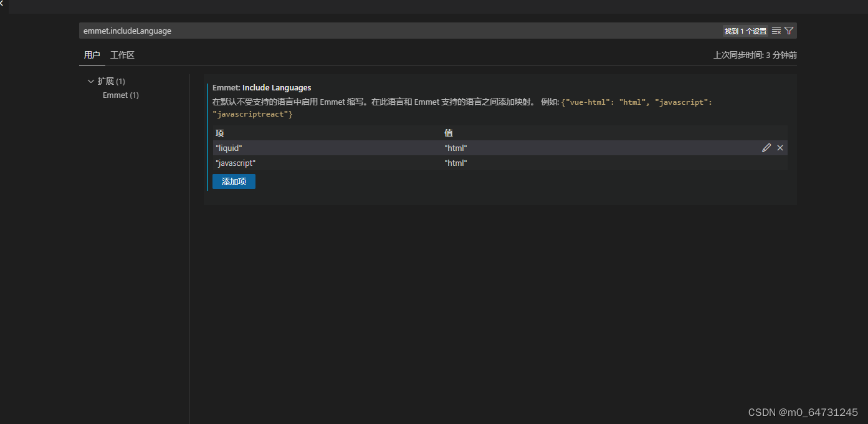The width and height of the screenshot is (868, 424).
Task: Click the 项 column header
Action: 219,133
